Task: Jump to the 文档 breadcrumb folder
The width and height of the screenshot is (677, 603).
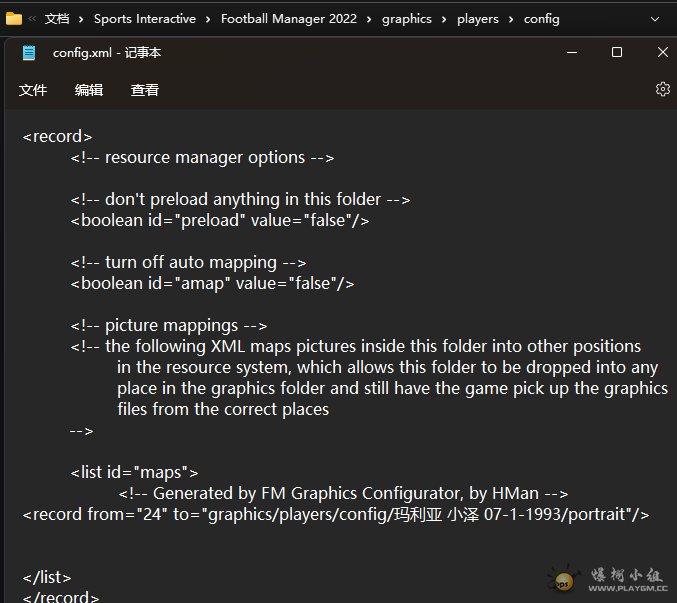Action: tap(57, 19)
